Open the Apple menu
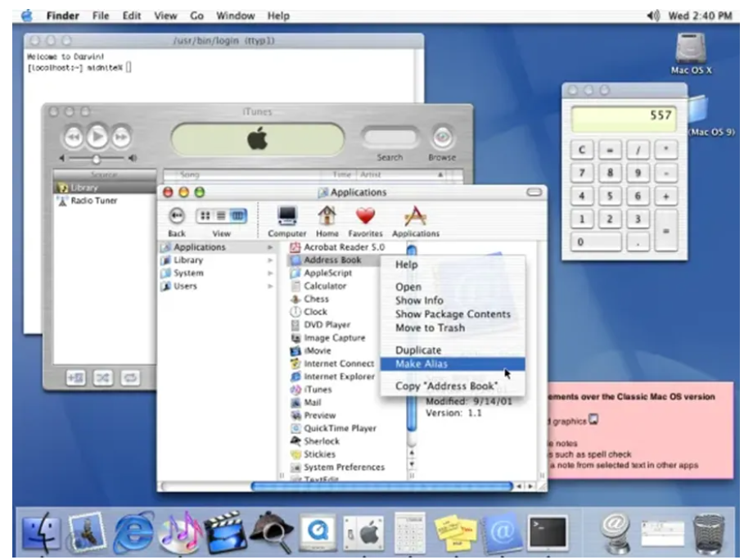This screenshot has height=560, width=753. coord(27,16)
